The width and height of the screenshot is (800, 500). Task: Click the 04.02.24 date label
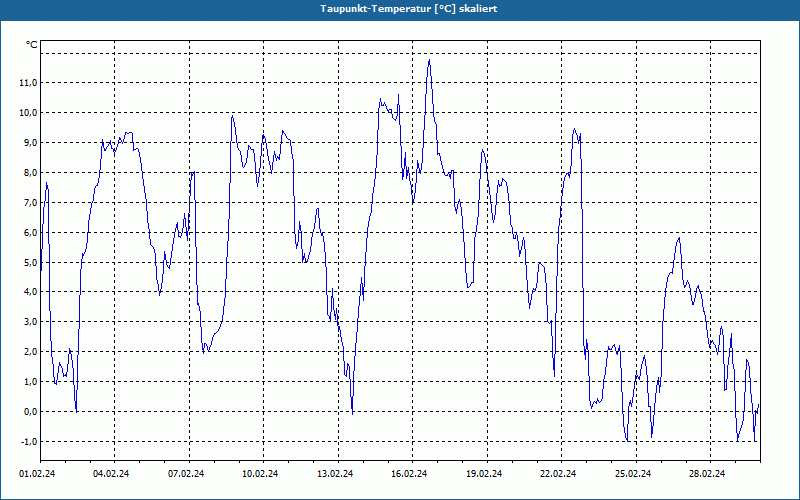point(111,474)
